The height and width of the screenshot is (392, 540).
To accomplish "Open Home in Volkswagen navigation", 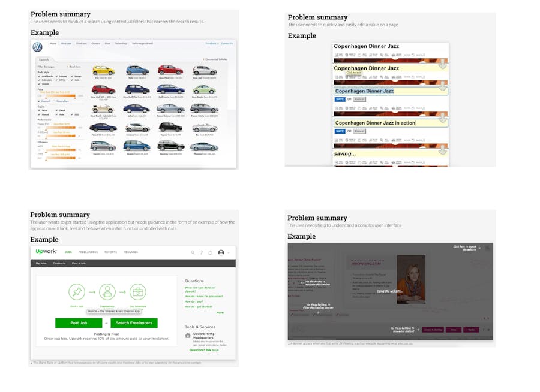I will [53, 43].
